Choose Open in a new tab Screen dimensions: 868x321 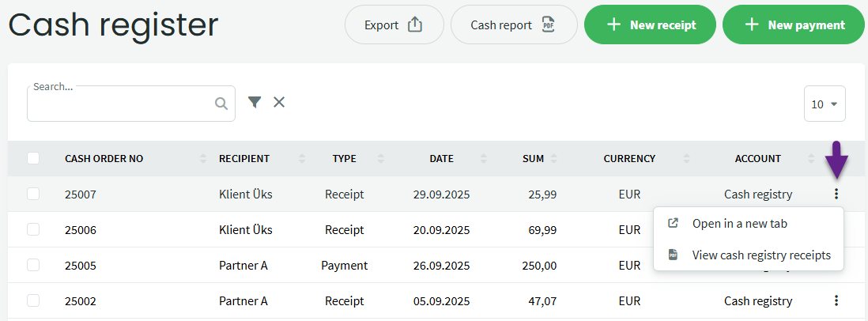[739, 224]
